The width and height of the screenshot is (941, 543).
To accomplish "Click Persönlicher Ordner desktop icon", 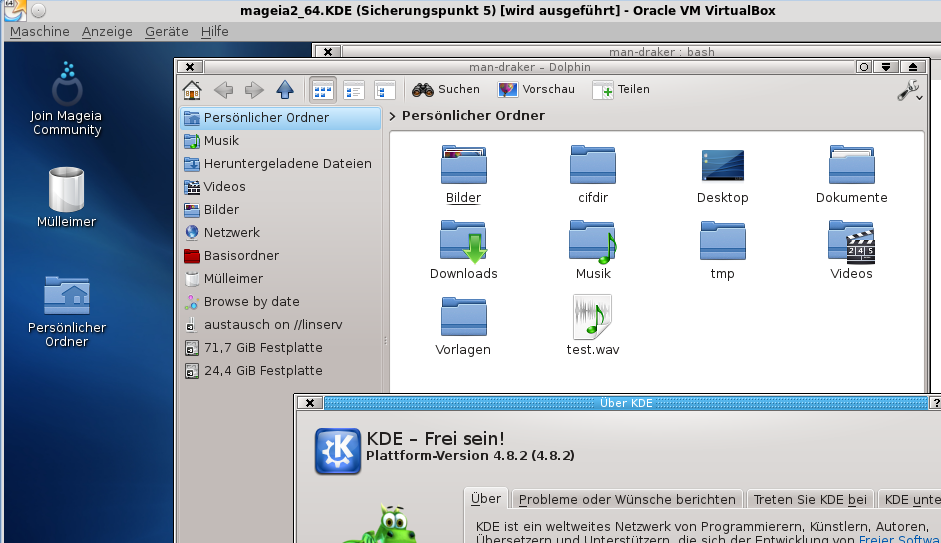I will (x=67, y=312).
